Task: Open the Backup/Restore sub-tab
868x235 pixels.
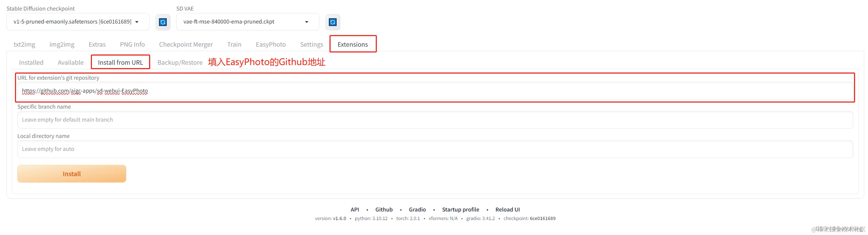Action: [180, 62]
